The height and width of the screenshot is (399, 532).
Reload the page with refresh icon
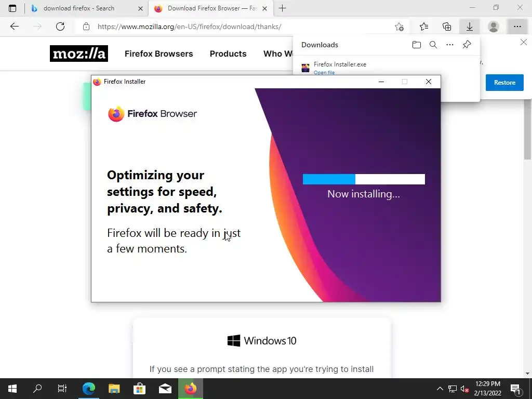(x=60, y=26)
